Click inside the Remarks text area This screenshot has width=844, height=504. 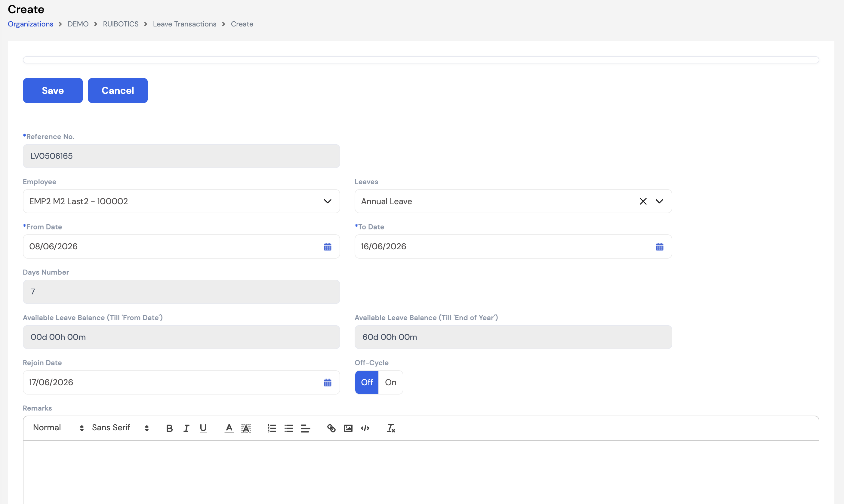421,472
